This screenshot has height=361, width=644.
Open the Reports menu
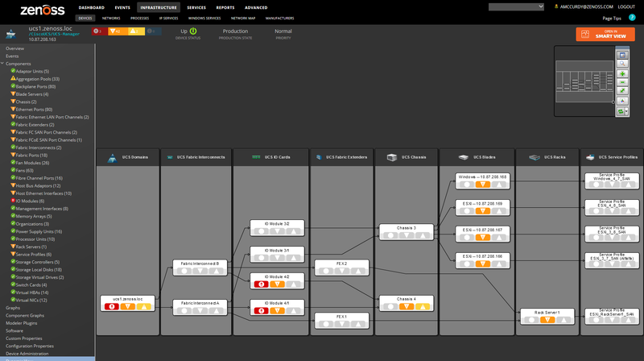click(225, 7)
